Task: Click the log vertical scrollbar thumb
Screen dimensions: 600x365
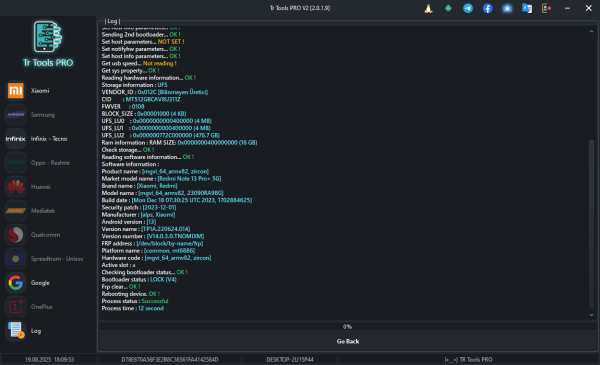Action: (x=591, y=224)
